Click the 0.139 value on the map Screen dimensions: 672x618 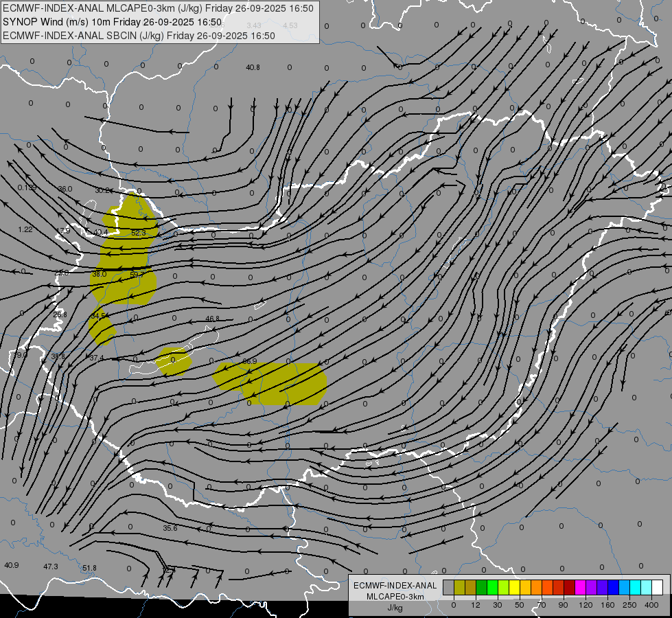[x=27, y=187]
